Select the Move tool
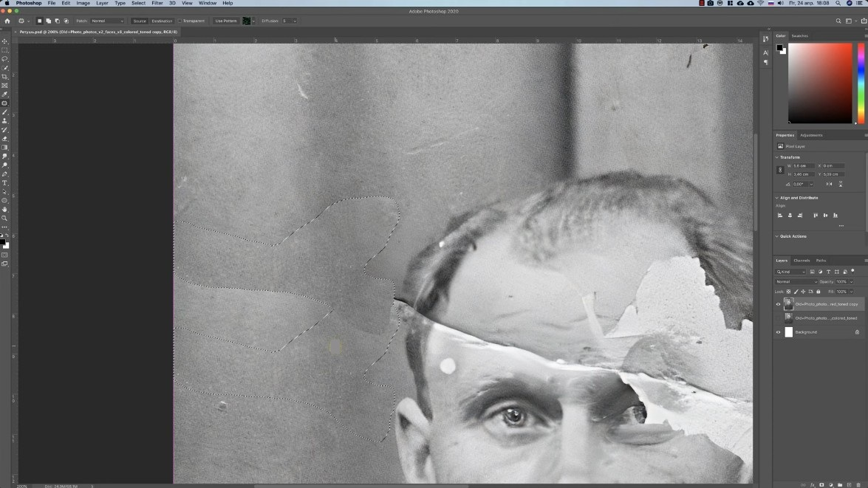The height and width of the screenshot is (488, 868). [5, 41]
